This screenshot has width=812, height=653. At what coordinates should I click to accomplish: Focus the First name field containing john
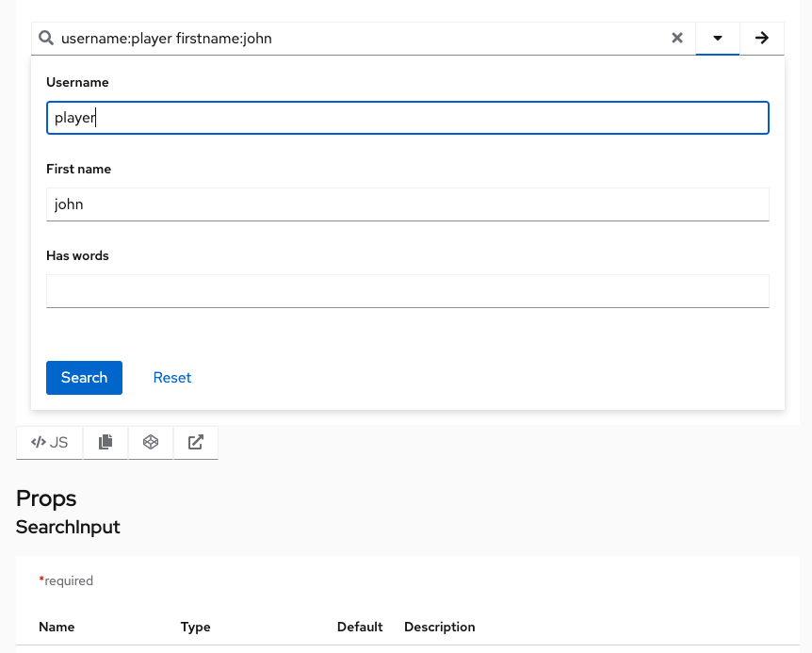(x=408, y=204)
